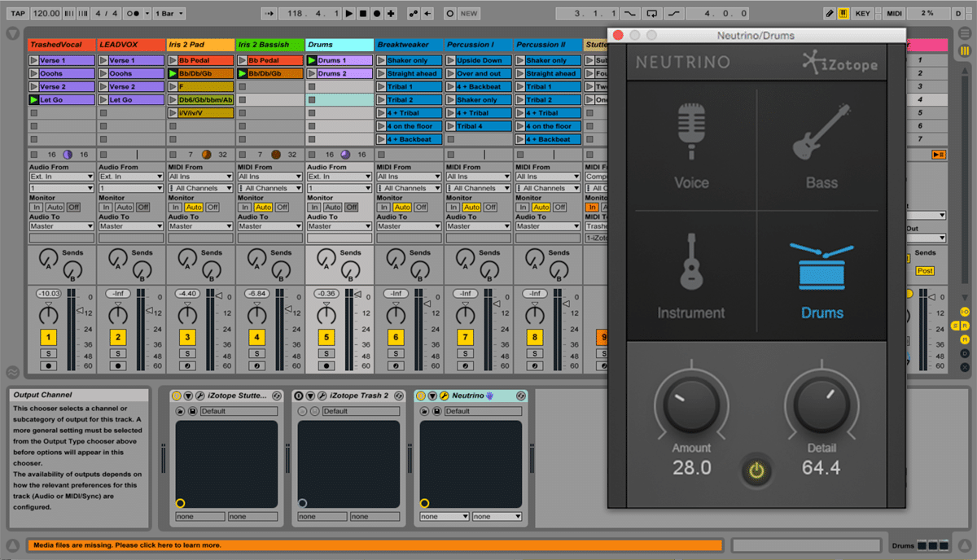The width and height of the screenshot is (977, 560).
Task: Click the track 4 volume field showing -6.84
Action: coord(257,293)
